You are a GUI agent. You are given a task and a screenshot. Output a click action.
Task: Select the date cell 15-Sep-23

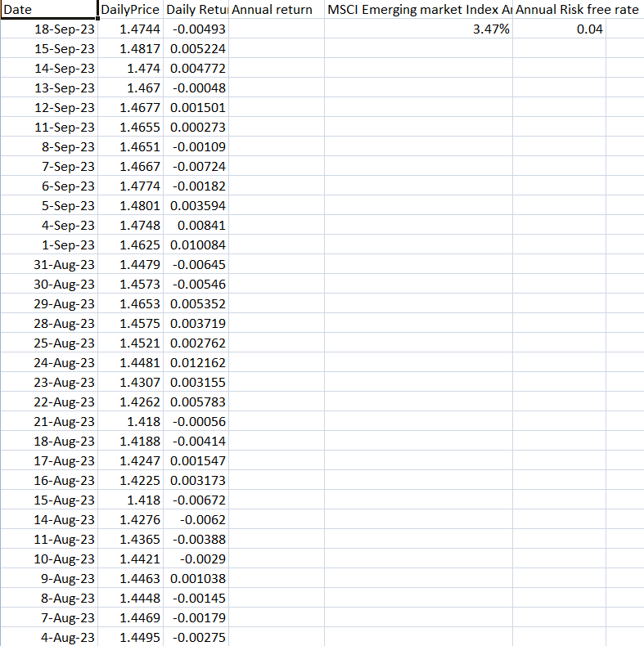pos(48,48)
